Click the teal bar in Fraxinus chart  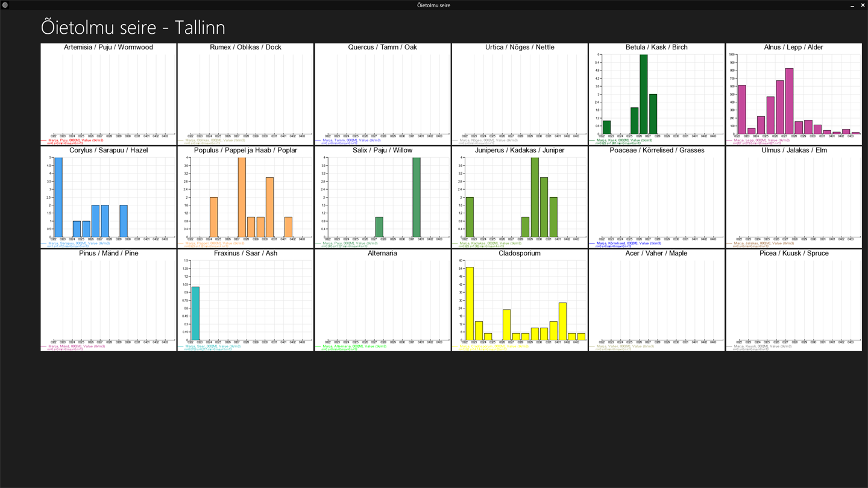(x=195, y=313)
